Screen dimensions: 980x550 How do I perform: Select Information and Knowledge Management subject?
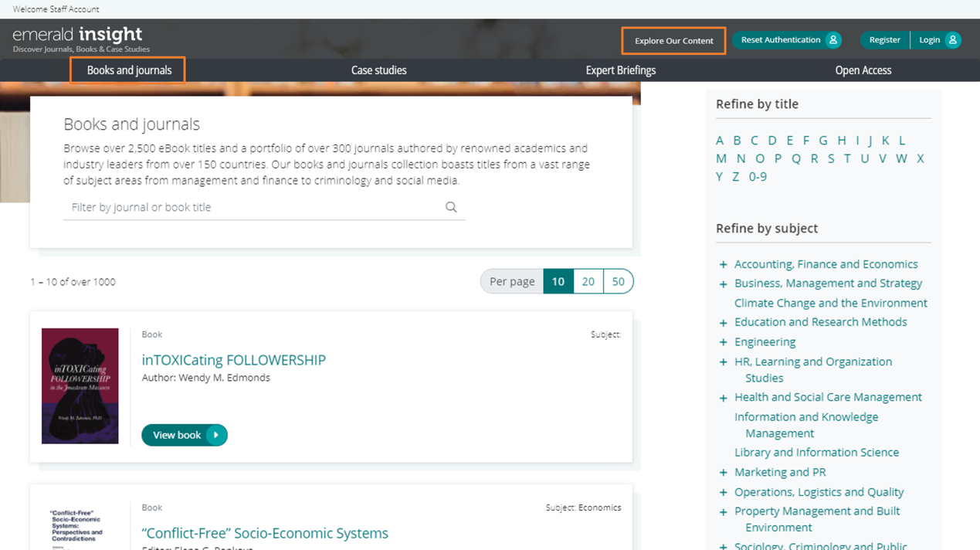tap(806, 425)
